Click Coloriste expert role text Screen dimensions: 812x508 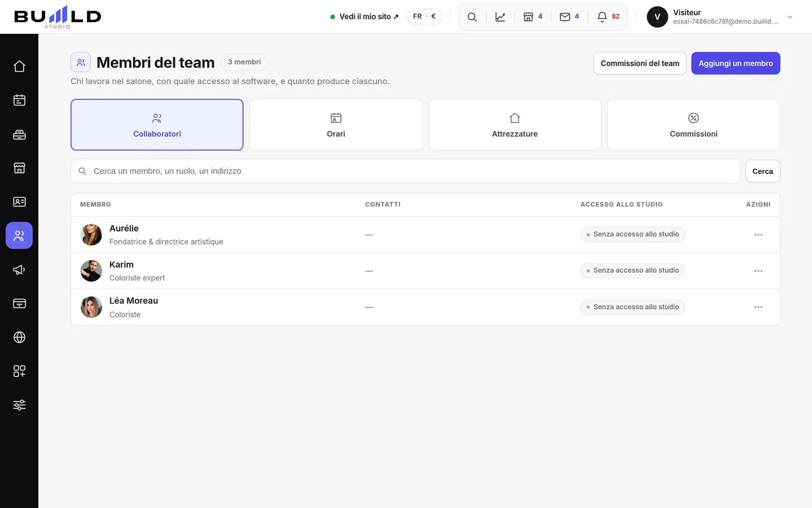click(x=137, y=278)
